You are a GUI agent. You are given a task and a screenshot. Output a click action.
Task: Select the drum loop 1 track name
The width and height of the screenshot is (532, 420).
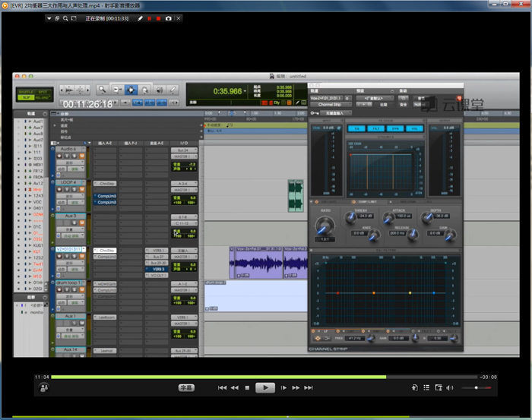click(x=70, y=283)
